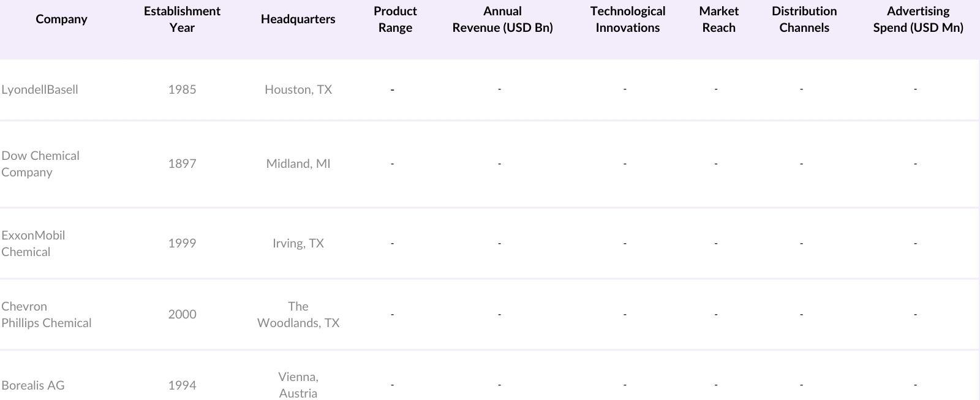Click the 1985 establishment year cell

182,89
